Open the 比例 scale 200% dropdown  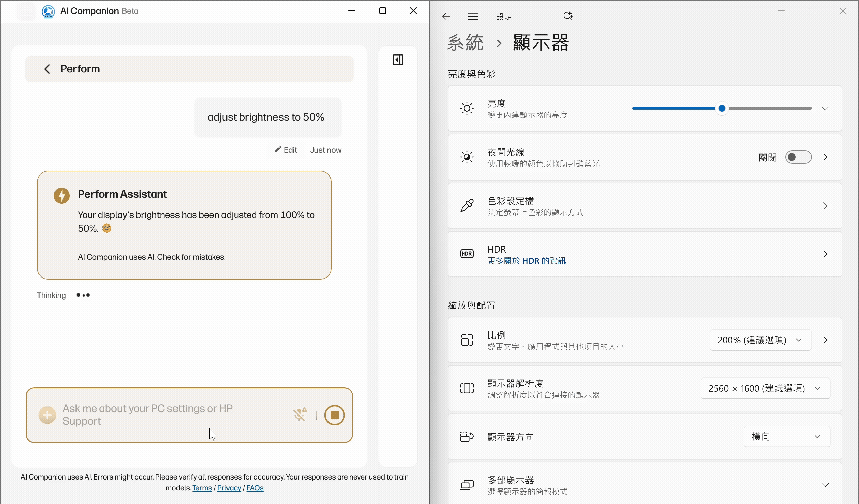pos(760,340)
